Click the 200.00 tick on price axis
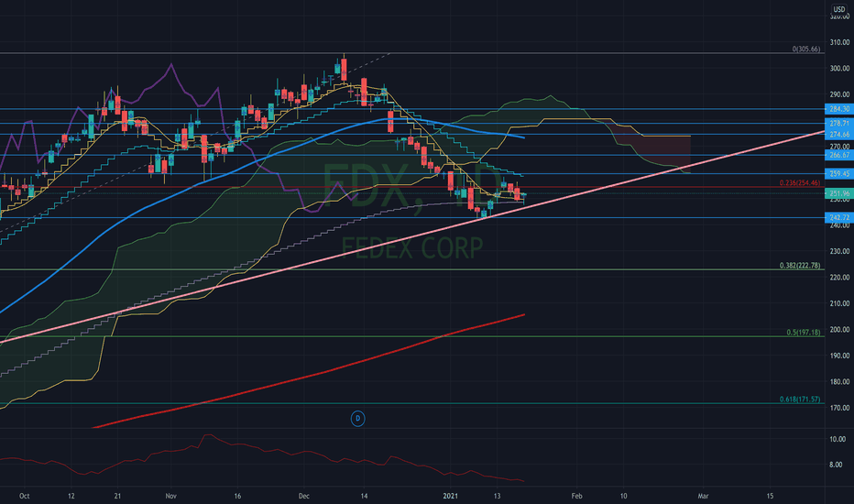The width and height of the screenshot is (854, 504). click(x=839, y=330)
